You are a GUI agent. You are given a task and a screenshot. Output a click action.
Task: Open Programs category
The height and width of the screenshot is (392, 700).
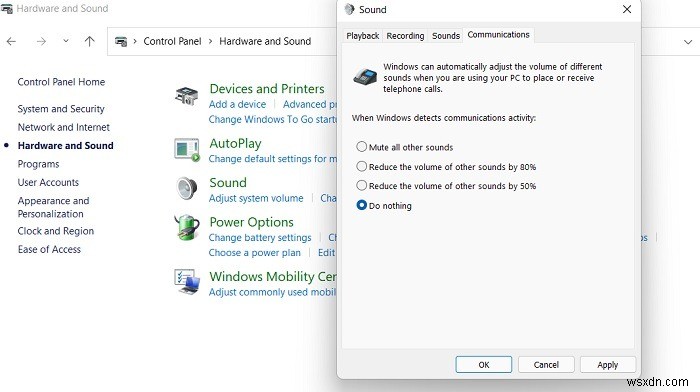click(38, 164)
